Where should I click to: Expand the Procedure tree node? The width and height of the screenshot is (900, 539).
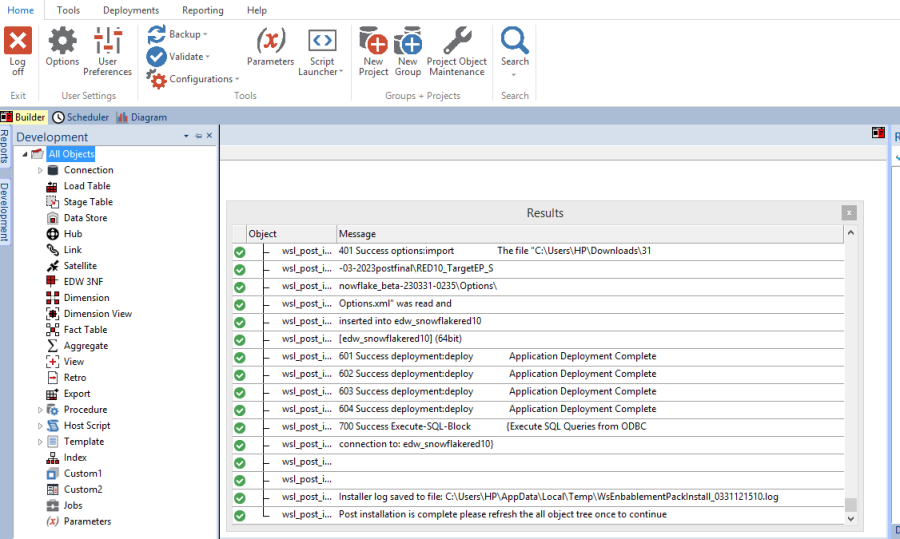(41, 410)
